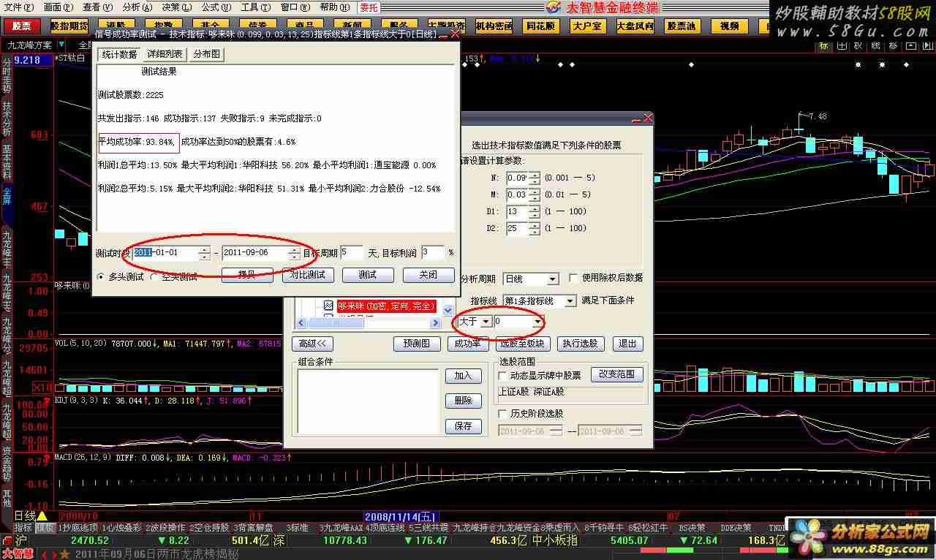Click the 加入 combination condition button
The height and width of the screenshot is (560, 936).
coord(464,376)
